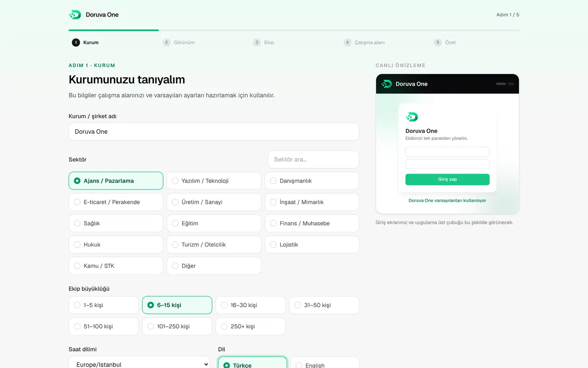This screenshot has height=368, width=588.
Task: Click the Giriş yap preview button
Action: pyautogui.click(x=447, y=179)
